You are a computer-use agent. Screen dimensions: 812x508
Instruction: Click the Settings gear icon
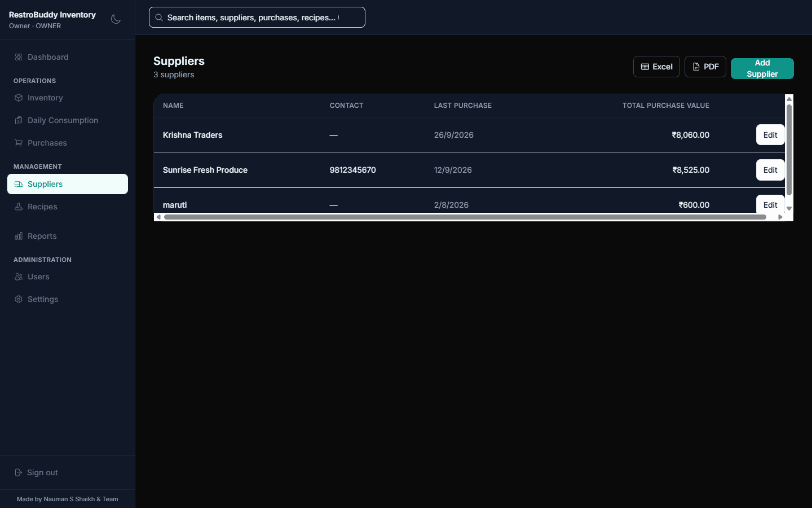[19, 299]
